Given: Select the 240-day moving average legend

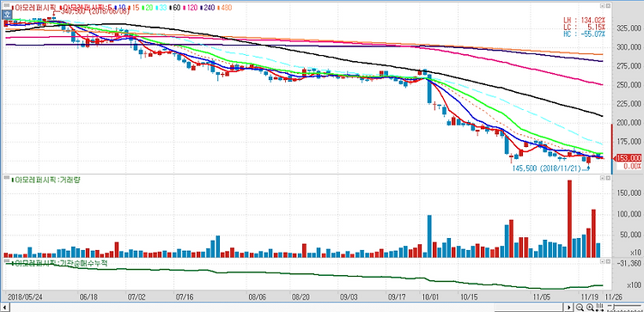Looking at the screenshot, I should (209, 8).
